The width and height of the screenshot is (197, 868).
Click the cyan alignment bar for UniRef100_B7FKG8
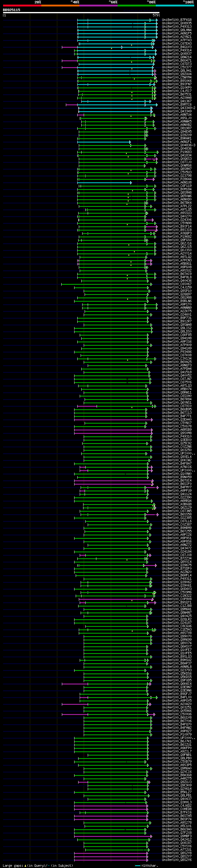[x=117, y=20]
